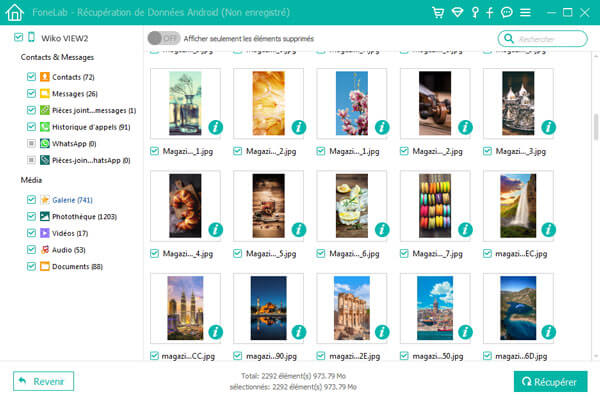Image resolution: width=600 pixels, height=400 pixels.
Task: Open the key registration icon
Action: pos(475,12)
